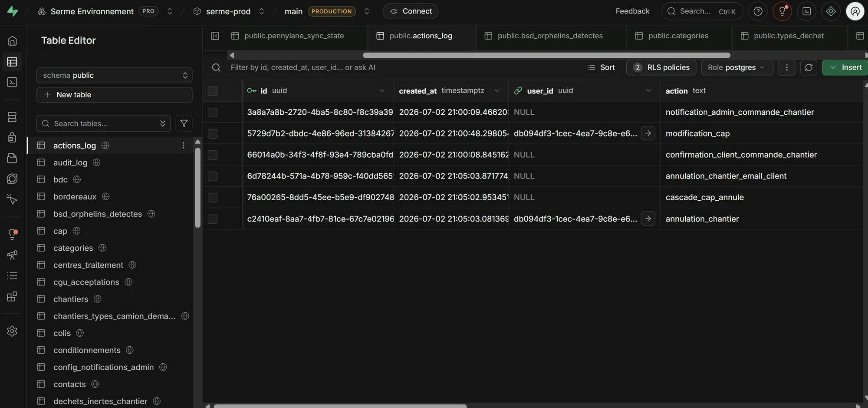Screen dimensions: 868x408
Task: Open actions_log row menu dots
Action: pos(183,145)
